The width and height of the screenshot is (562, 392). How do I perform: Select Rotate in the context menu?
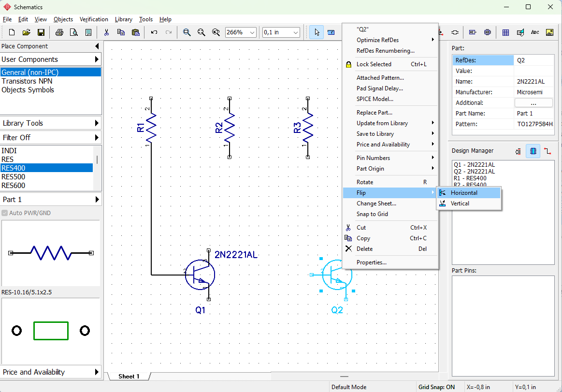coord(390,182)
